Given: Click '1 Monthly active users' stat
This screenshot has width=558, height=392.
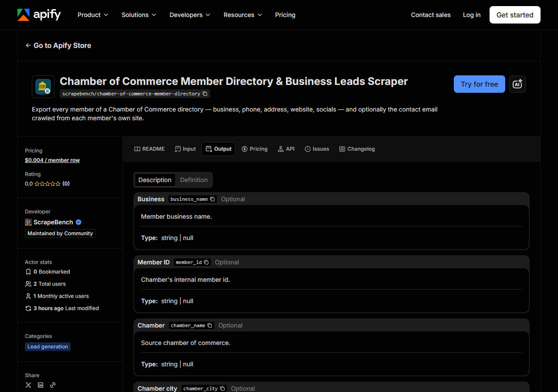Looking at the screenshot, I should (57, 296).
